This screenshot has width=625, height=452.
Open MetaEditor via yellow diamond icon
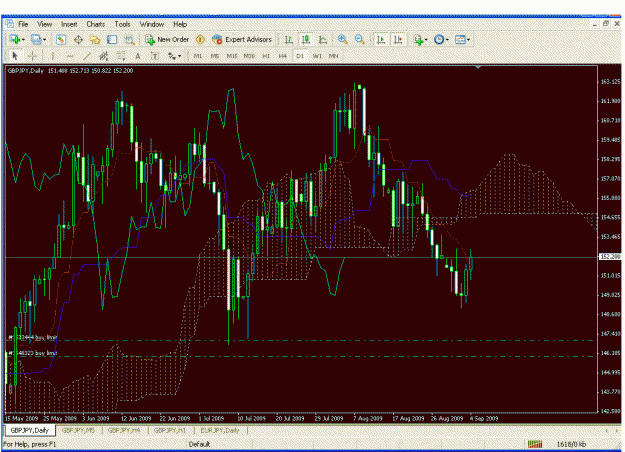click(x=200, y=39)
